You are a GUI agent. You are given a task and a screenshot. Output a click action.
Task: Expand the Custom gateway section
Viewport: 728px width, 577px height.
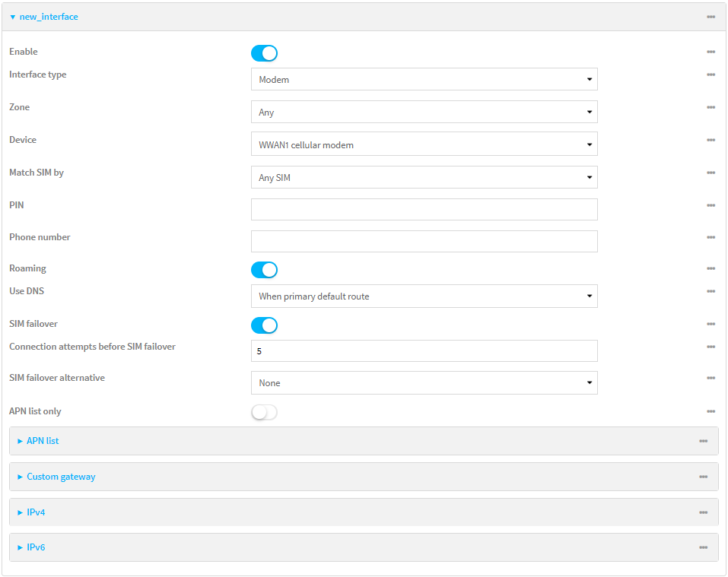coord(61,477)
